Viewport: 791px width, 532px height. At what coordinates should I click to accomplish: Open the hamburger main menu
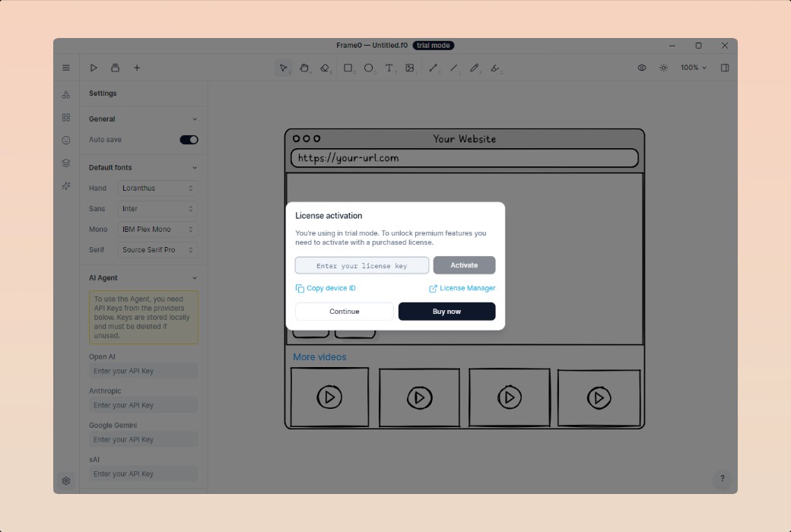click(66, 68)
